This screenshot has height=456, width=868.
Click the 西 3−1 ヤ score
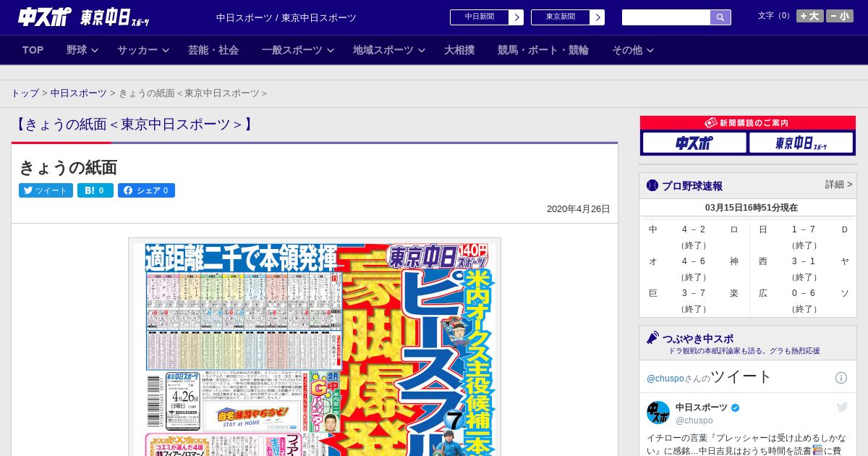(804, 261)
